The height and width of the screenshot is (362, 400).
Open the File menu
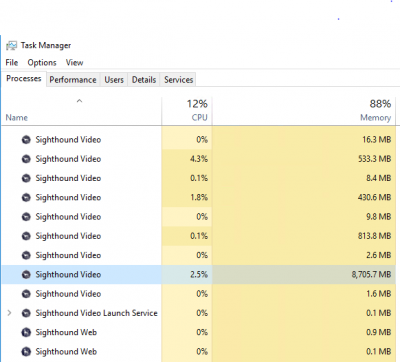[x=12, y=63]
